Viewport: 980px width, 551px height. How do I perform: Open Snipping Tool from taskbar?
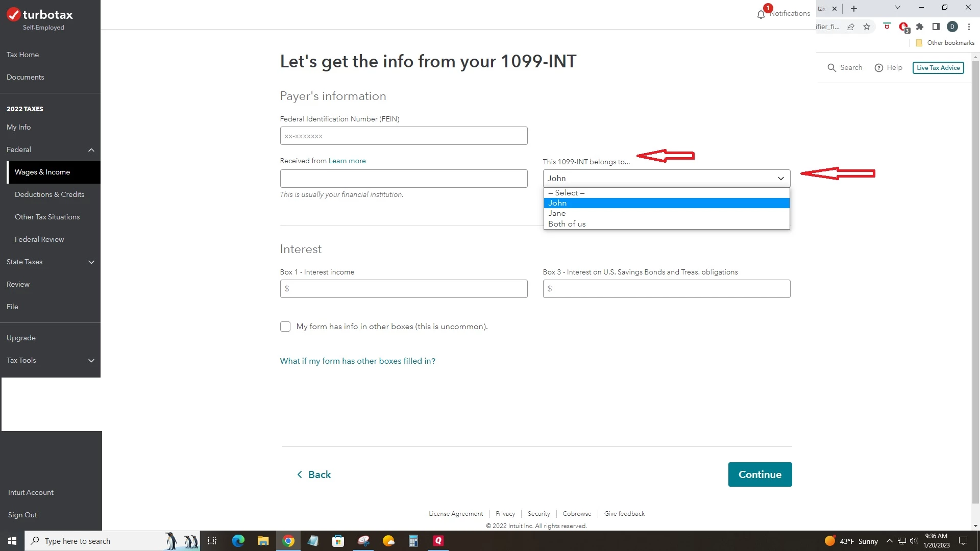363,541
